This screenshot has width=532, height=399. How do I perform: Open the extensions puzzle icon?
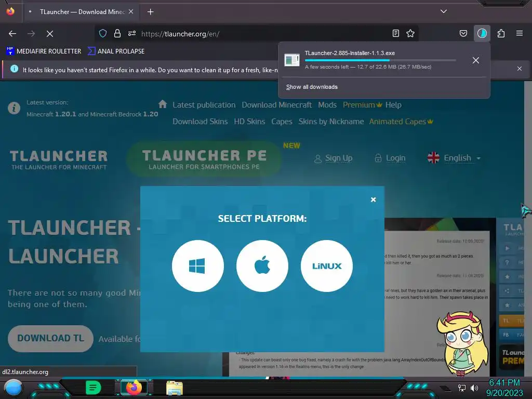tap(501, 33)
